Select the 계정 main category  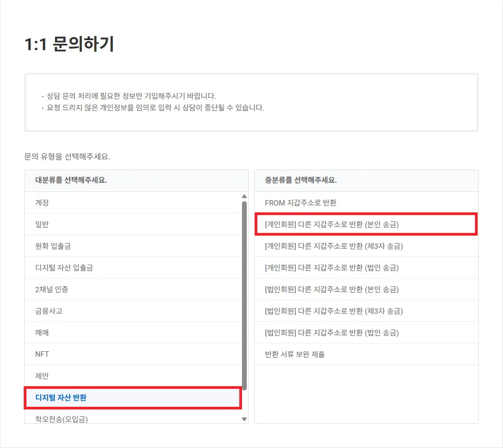(x=133, y=203)
